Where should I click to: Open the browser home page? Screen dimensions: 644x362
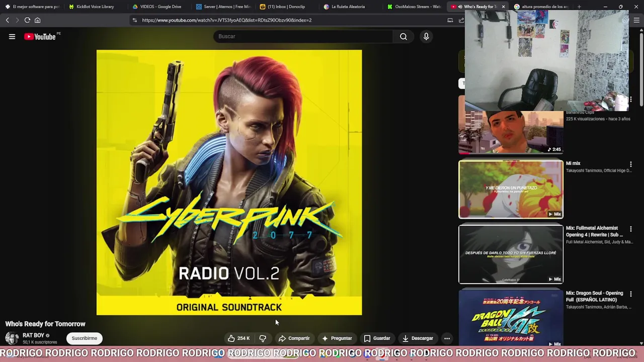tap(37, 20)
